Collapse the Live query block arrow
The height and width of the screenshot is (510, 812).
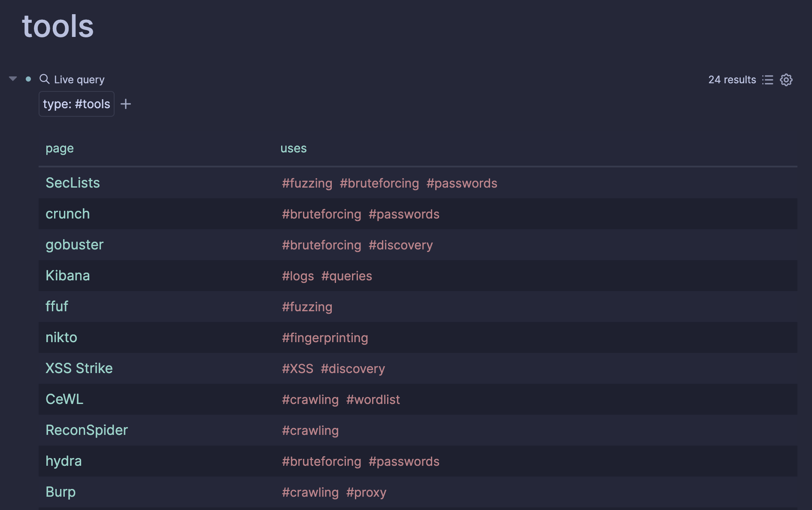tap(13, 79)
